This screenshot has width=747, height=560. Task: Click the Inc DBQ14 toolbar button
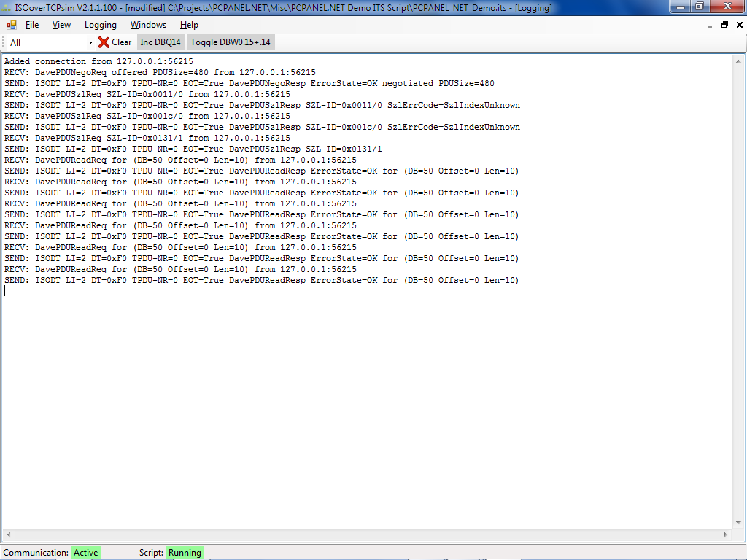tap(160, 42)
